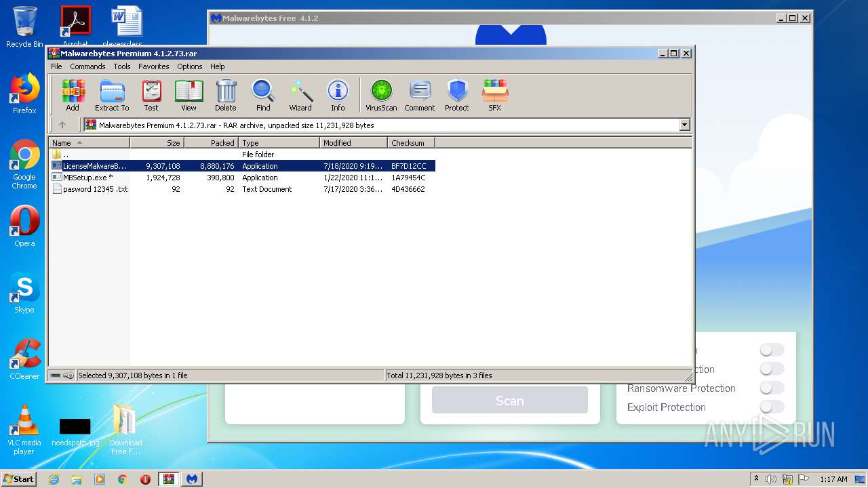
Task: Click the Delete trash can icon
Action: coord(226,95)
